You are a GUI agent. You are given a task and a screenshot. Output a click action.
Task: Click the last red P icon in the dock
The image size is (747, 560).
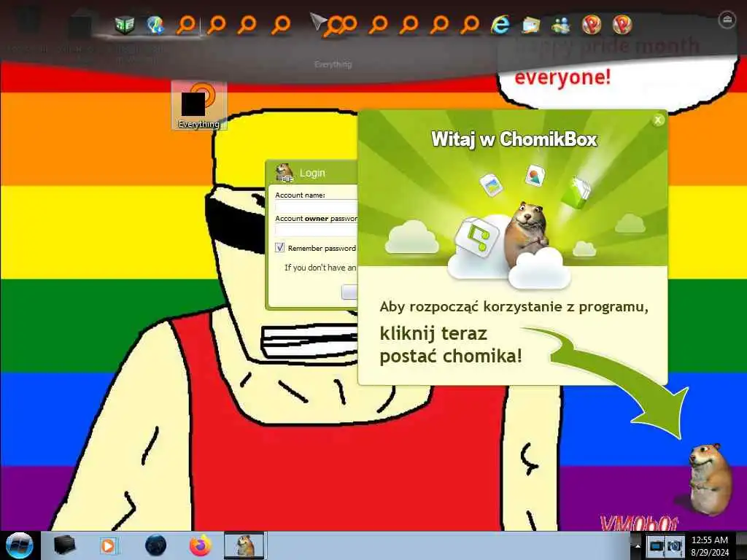tap(622, 24)
